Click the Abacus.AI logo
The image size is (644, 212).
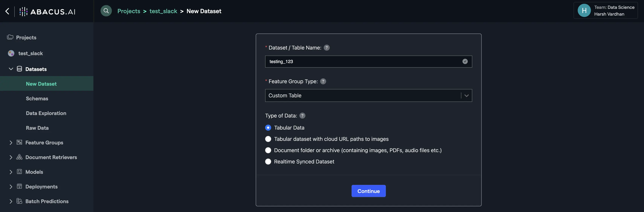[47, 11]
